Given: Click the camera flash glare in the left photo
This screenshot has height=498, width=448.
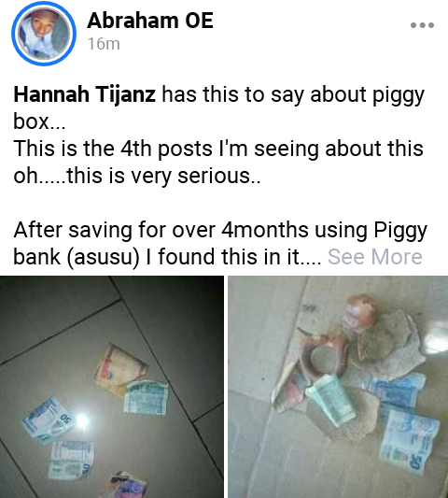Looking at the screenshot, I should click(82, 420).
